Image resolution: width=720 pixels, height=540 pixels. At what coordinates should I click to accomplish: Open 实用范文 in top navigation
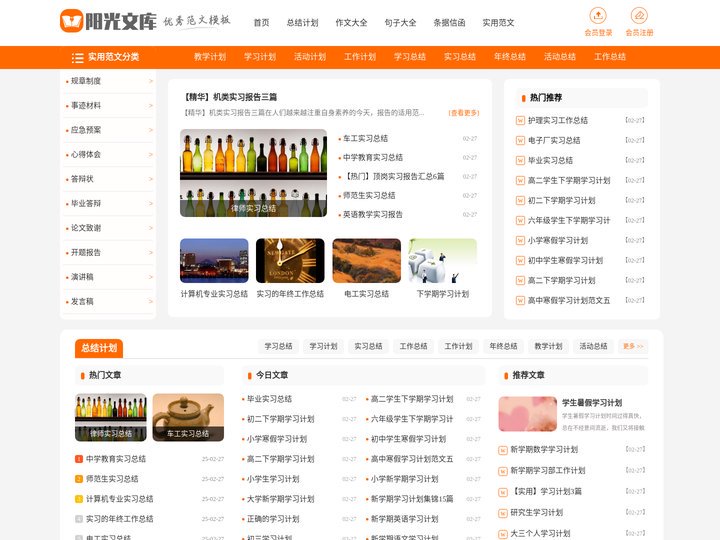click(498, 22)
